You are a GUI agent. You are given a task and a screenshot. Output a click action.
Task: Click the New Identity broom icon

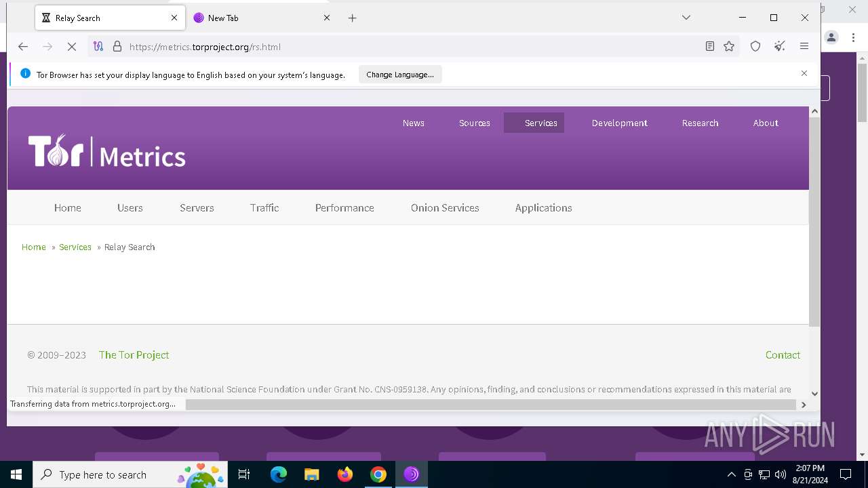pos(780,47)
